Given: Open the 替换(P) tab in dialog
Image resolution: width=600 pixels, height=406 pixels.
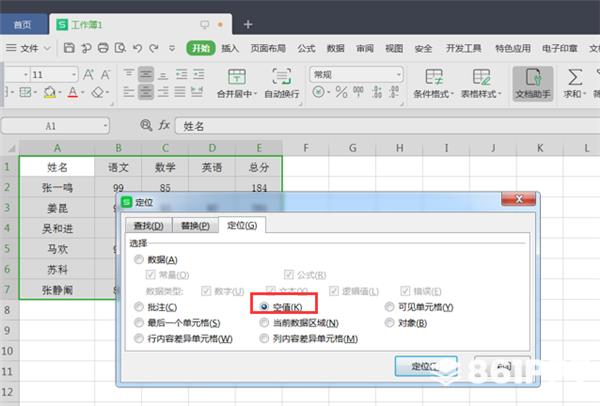Looking at the screenshot, I should pos(196,225).
